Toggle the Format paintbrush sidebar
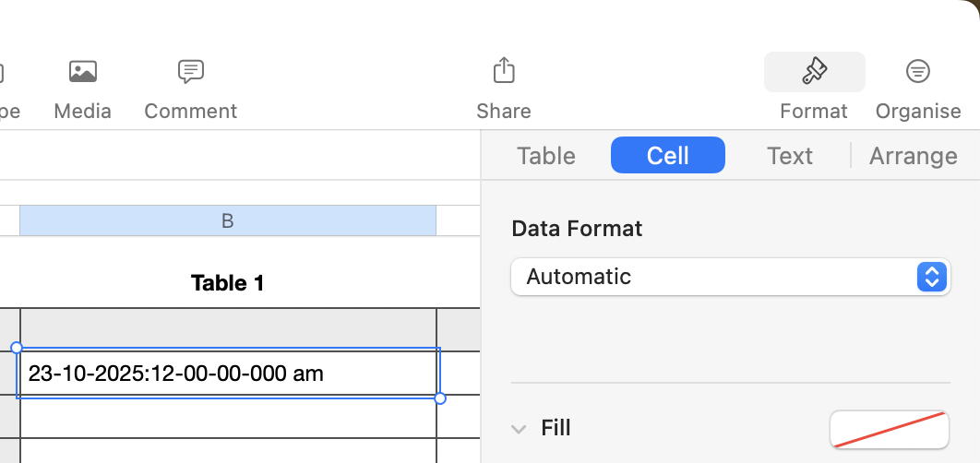The image size is (980, 463). click(814, 72)
